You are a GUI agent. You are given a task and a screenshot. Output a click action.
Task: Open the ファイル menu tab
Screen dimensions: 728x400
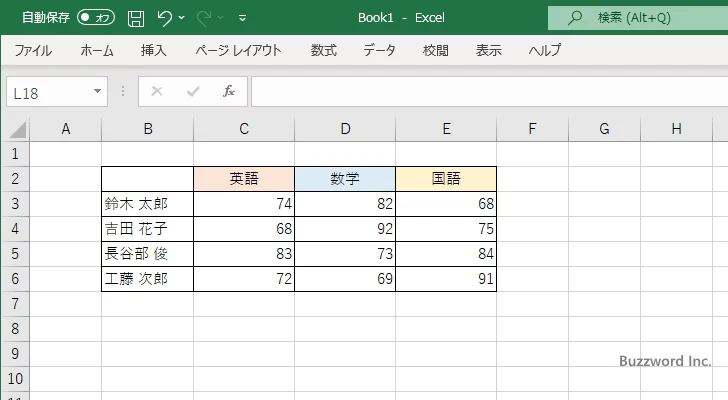pyautogui.click(x=33, y=50)
